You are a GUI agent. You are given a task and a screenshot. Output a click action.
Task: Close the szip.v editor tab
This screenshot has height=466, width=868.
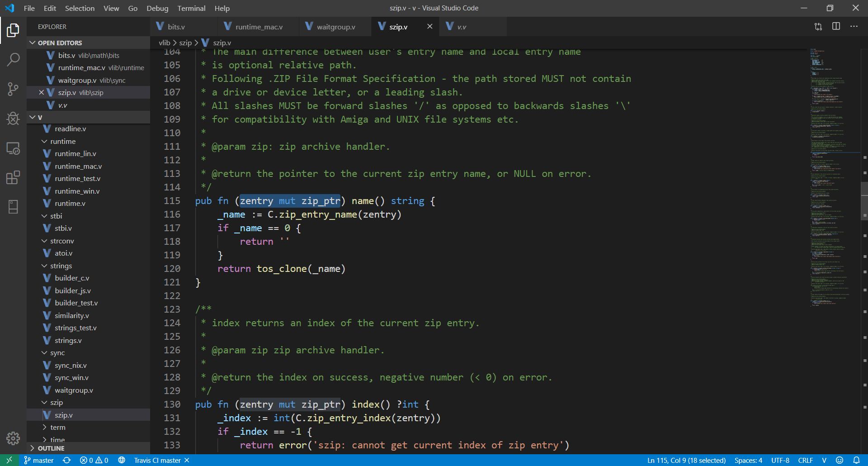[429, 27]
